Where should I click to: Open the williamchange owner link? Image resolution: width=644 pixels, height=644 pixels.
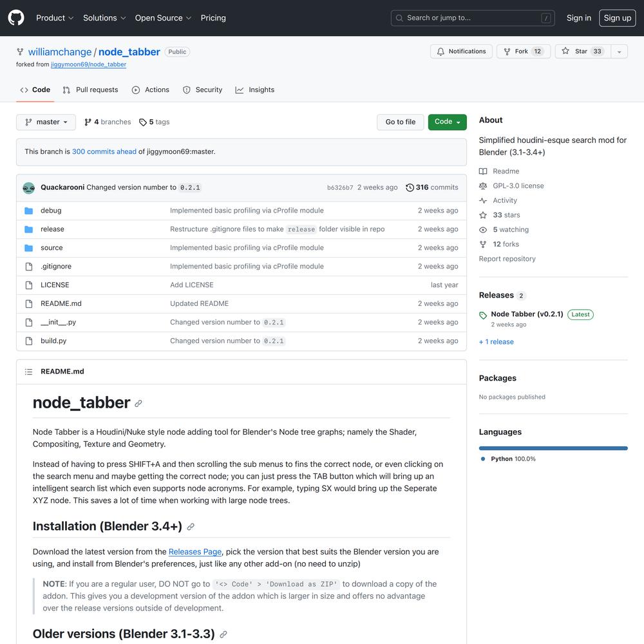[x=60, y=52]
